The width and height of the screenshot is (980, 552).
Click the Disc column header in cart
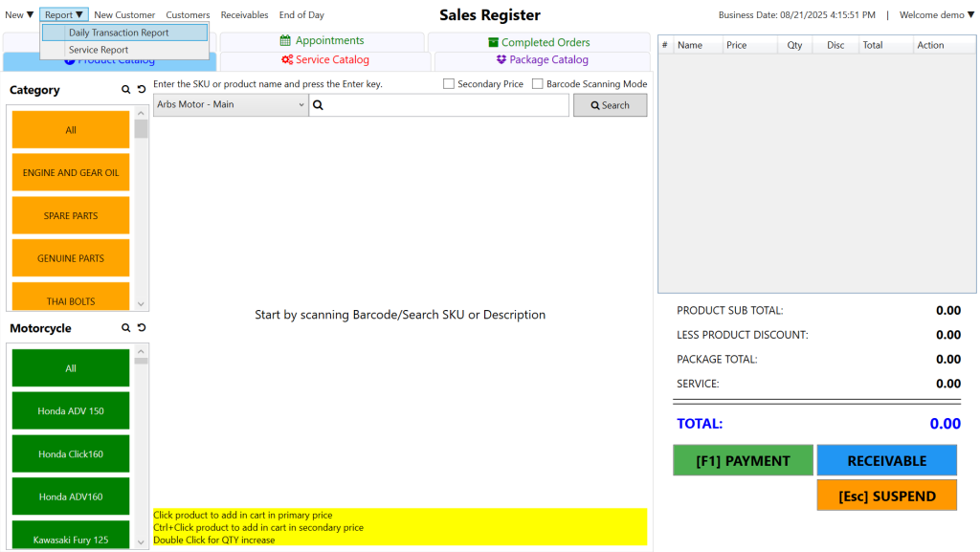tap(835, 45)
